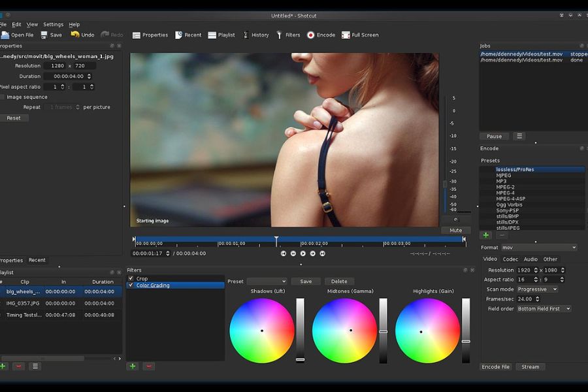Viewport: 588px width, 392px height.
Task: Remove the encode preset with minus icon
Action: (502, 235)
